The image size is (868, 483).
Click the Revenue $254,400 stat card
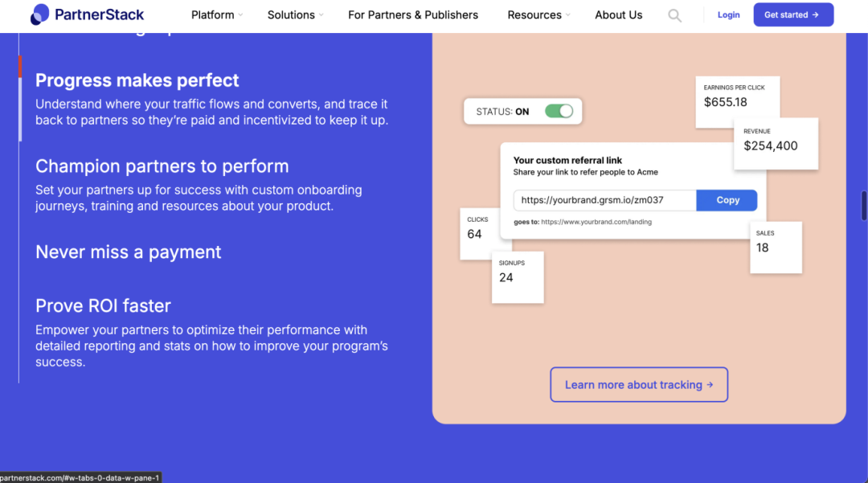point(776,143)
